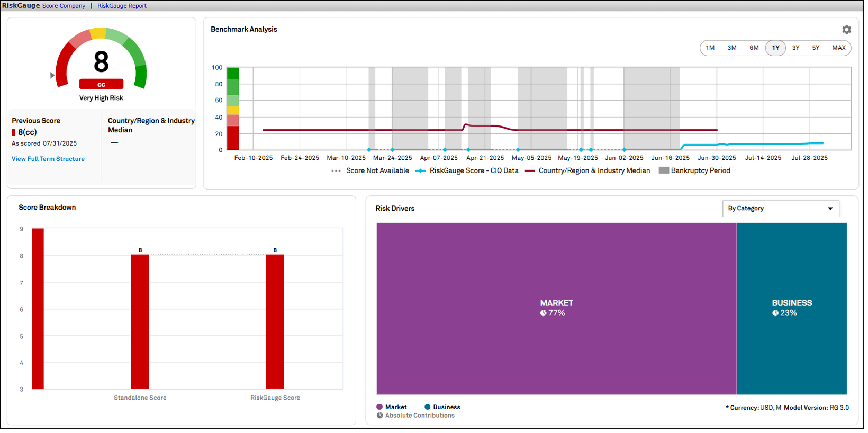
Task: Open the By Category dropdown
Action: point(781,209)
